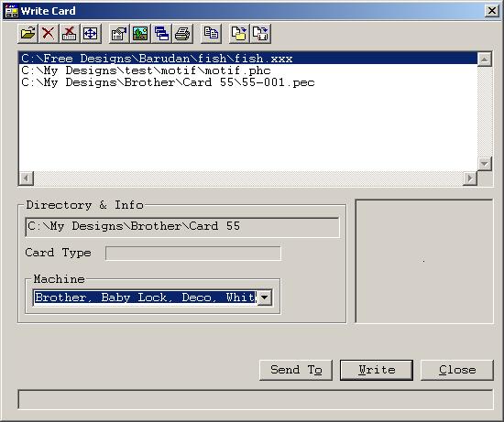
Task: Select the motif.phc file entry
Action: 247,70
